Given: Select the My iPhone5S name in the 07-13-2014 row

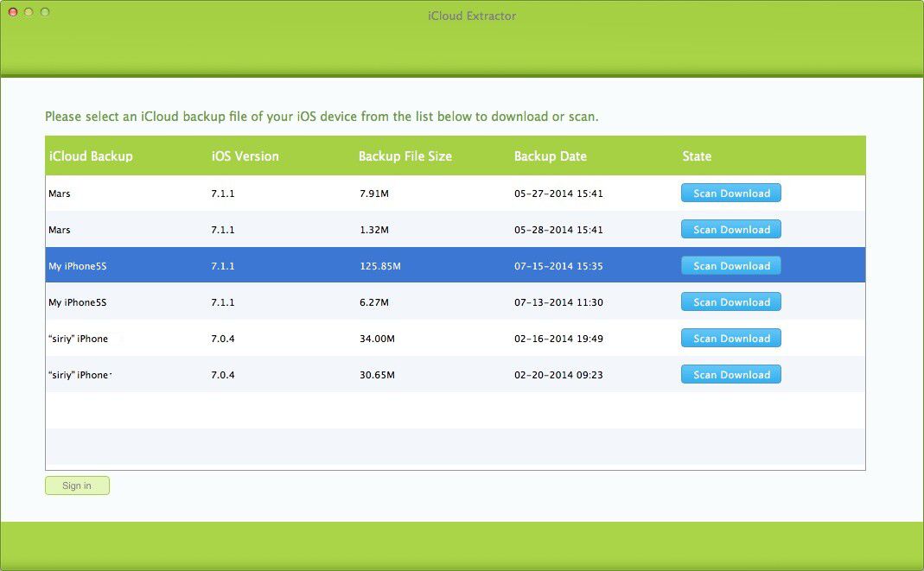Looking at the screenshot, I should point(77,302).
